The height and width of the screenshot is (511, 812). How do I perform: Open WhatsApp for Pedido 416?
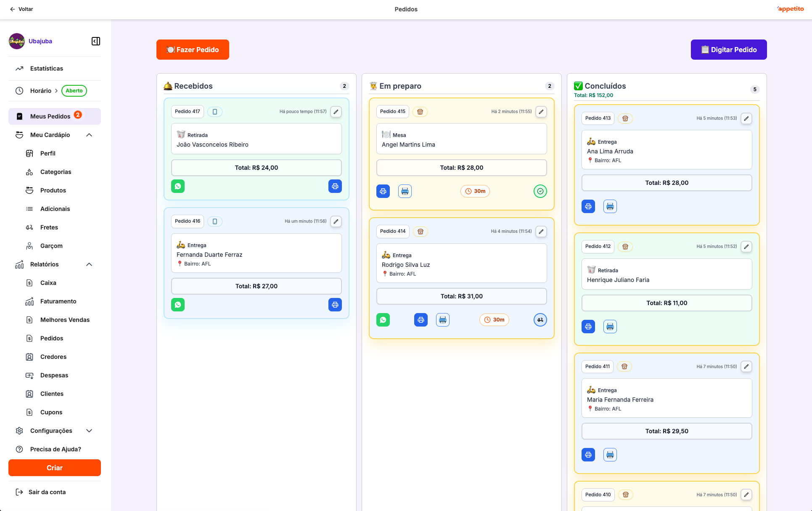[178, 305]
